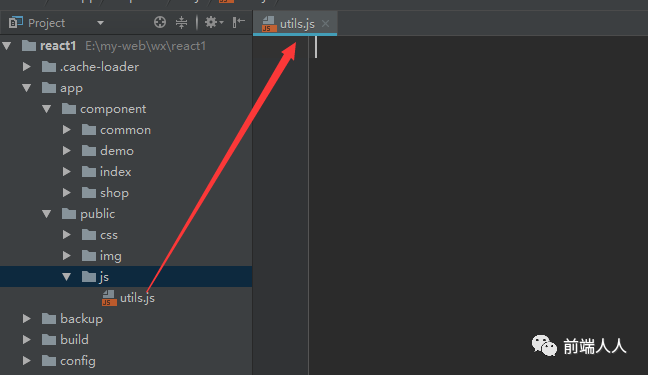The image size is (648, 375).
Task: Expand the build folder arrow
Action: (26, 339)
